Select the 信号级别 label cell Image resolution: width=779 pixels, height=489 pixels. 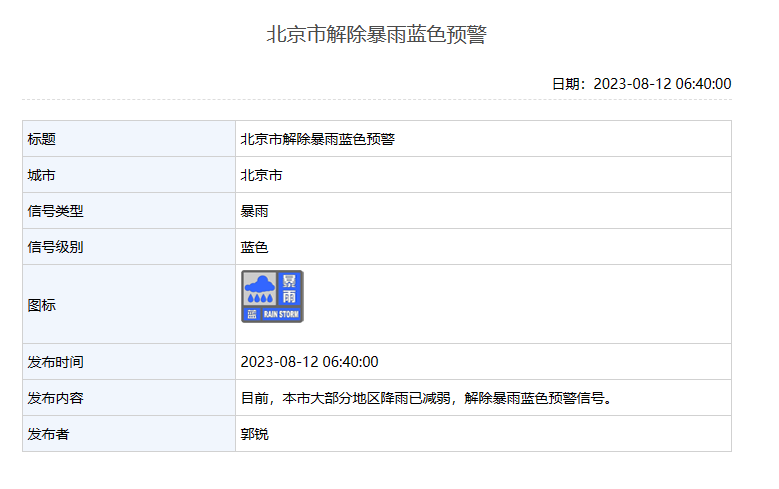[55, 247]
